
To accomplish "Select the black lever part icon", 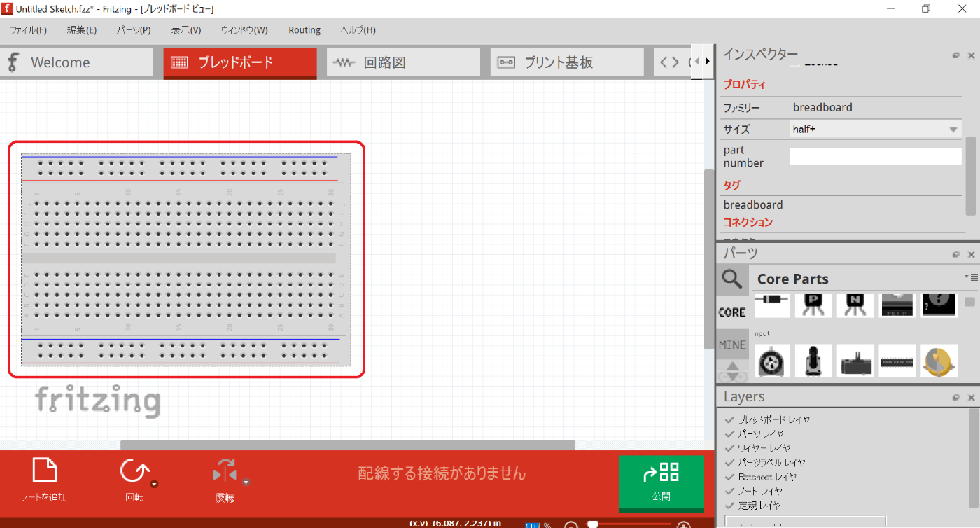I will [x=814, y=361].
